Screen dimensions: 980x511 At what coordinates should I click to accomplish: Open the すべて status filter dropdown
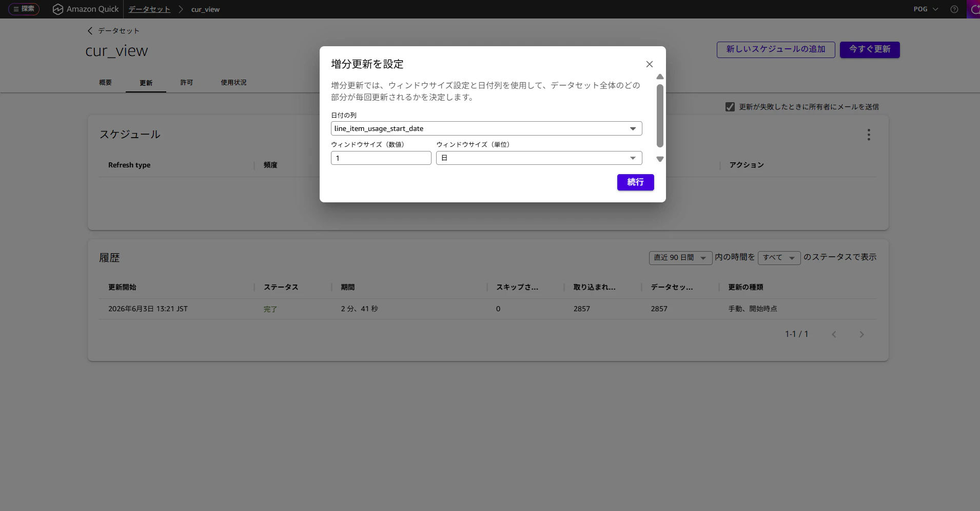point(779,257)
